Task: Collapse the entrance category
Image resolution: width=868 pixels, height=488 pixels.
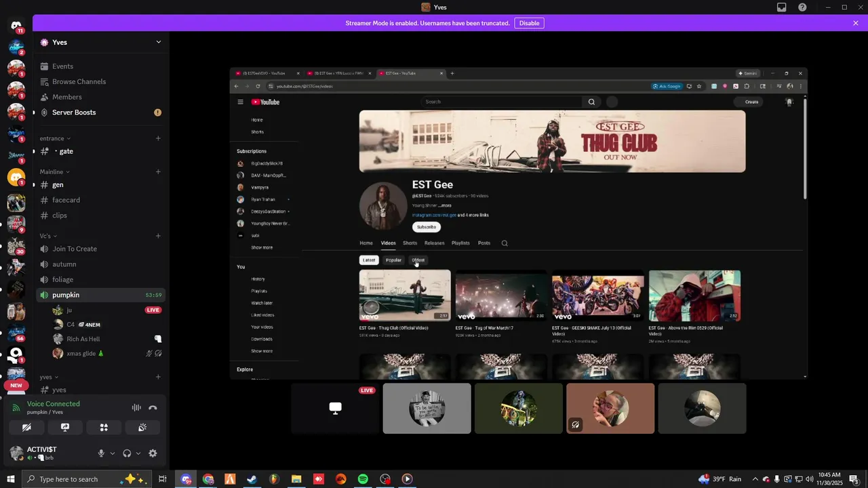Action: click(x=55, y=138)
